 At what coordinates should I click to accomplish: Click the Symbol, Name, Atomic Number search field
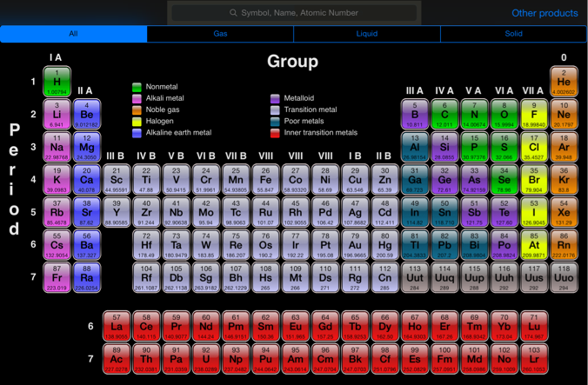[294, 13]
